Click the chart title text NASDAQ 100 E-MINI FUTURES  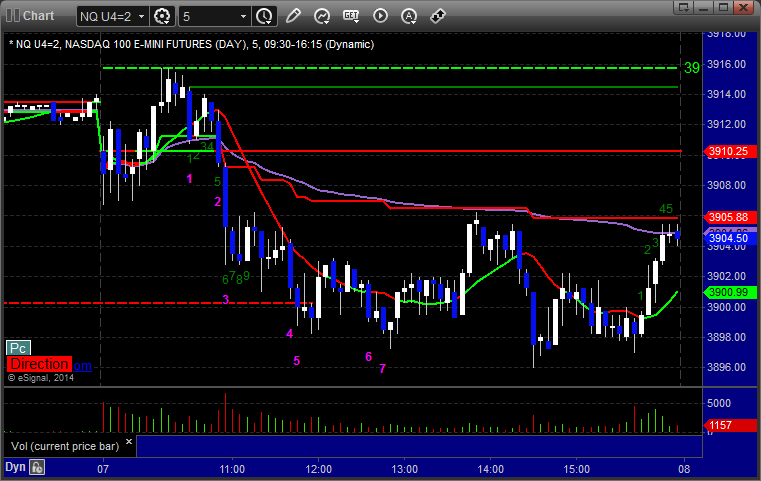[x=137, y=44]
